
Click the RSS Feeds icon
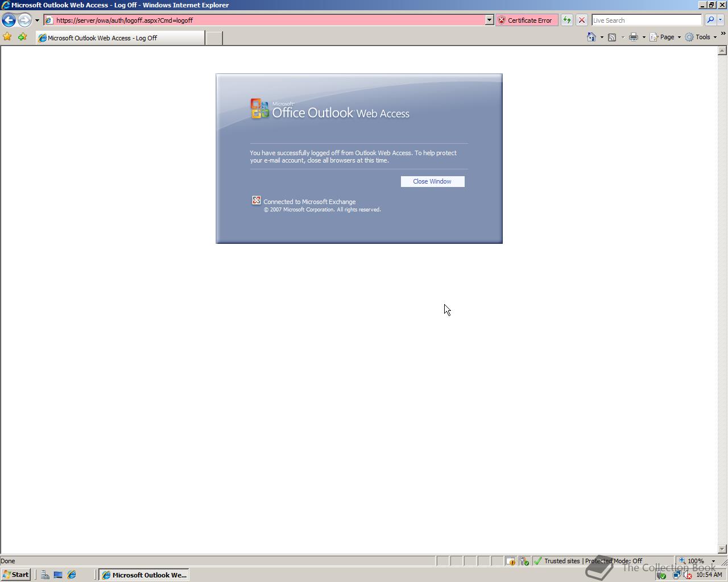click(612, 37)
